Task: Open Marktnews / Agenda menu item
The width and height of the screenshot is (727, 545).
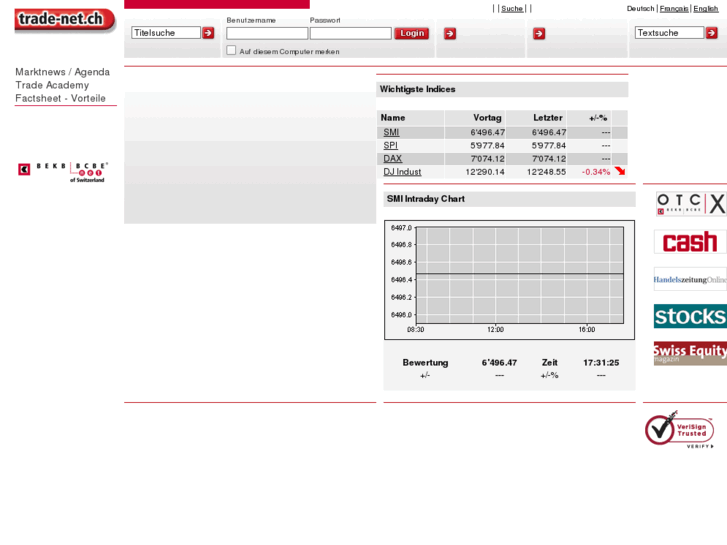Action: [x=63, y=72]
